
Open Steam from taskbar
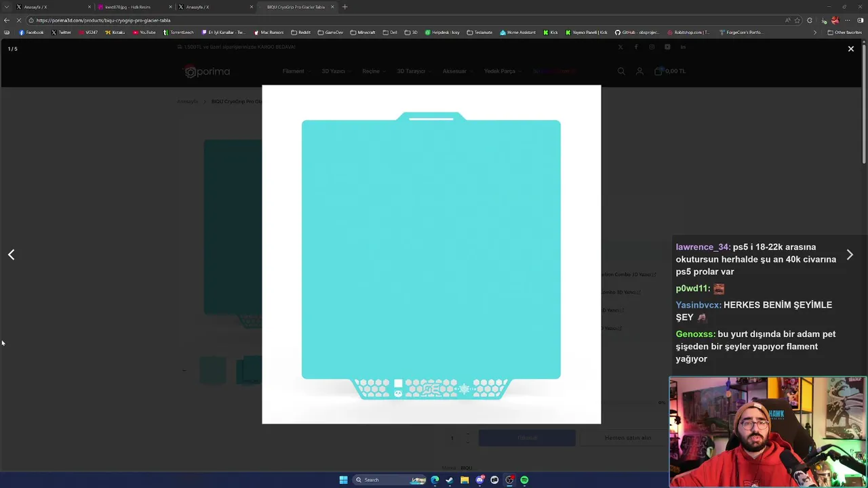[x=449, y=480]
